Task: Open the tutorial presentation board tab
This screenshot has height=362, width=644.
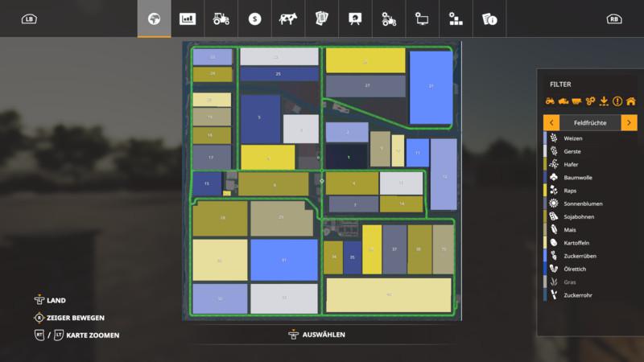Action: coord(354,19)
